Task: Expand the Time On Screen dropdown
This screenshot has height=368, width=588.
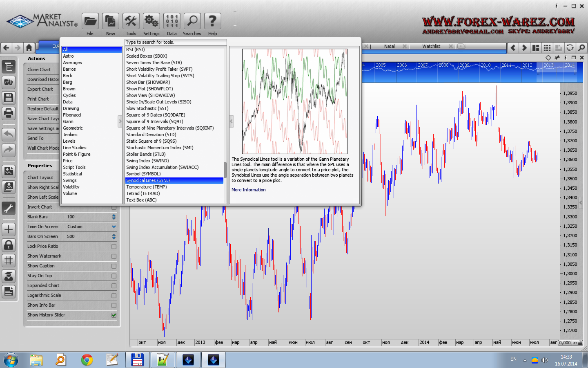Action: (114, 227)
